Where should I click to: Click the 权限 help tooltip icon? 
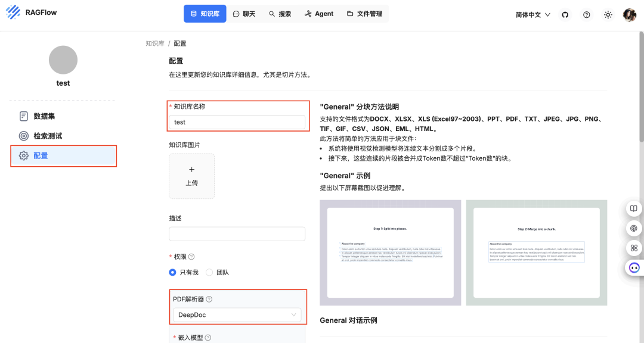[x=191, y=257]
